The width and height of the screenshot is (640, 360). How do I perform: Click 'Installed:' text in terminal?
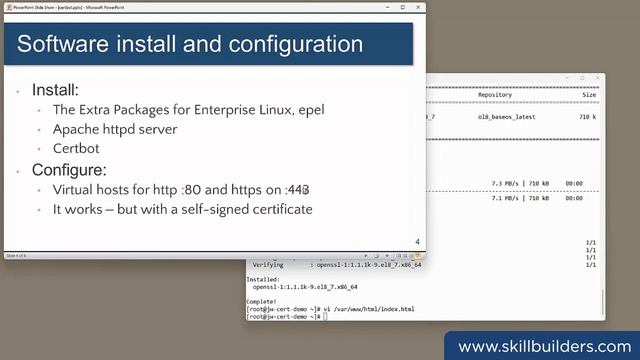tap(263, 280)
